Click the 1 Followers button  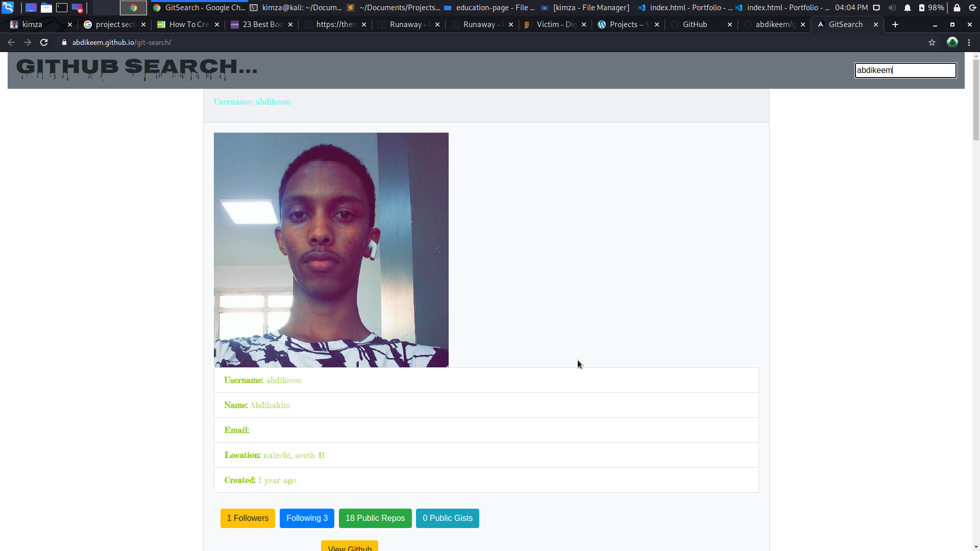[248, 518]
